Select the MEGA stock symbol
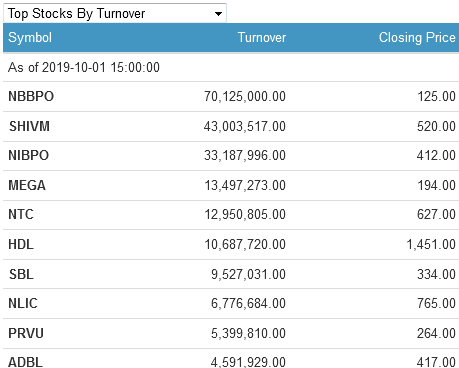Screen dimensions: 459x368 click(x=27, y=185)
